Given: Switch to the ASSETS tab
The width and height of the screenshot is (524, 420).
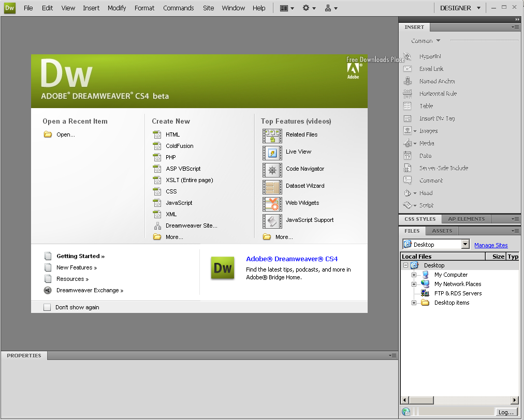Looking at the screenshot, I should pos(442,231).
